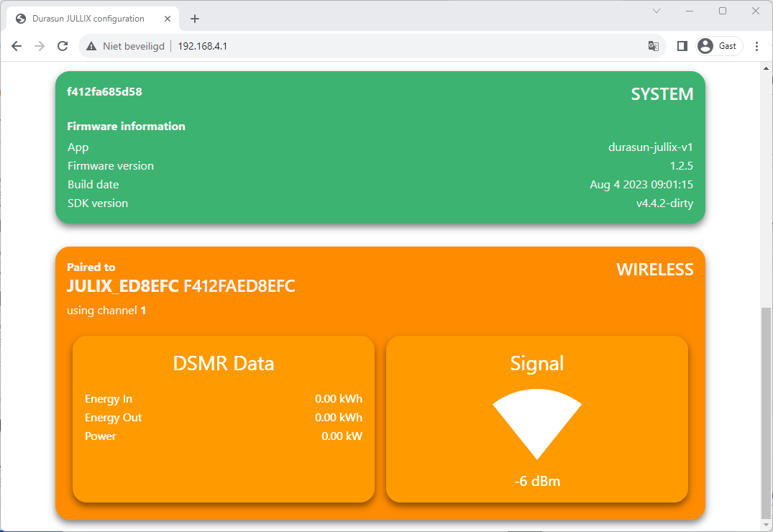Click the scrollbar up arrow
This screenshot has width=773, height=532.
point(766,68)
